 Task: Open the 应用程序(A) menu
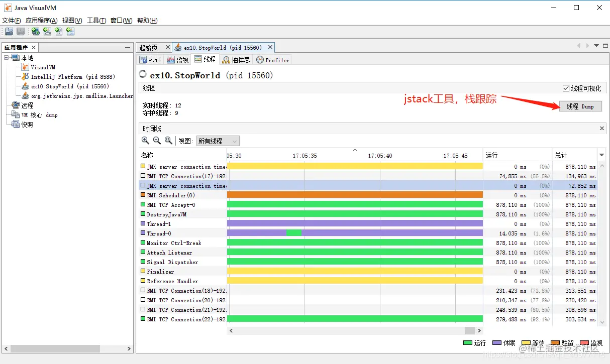coord(42,21)
